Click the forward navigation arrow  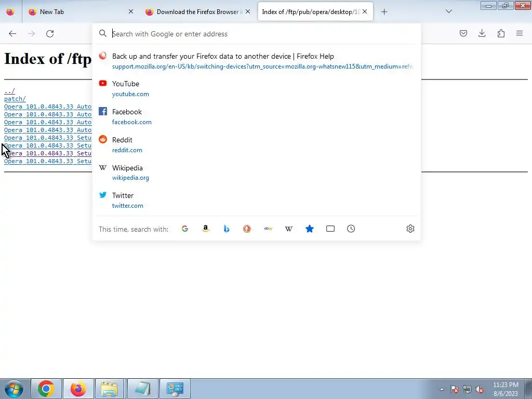pos(31,34)
